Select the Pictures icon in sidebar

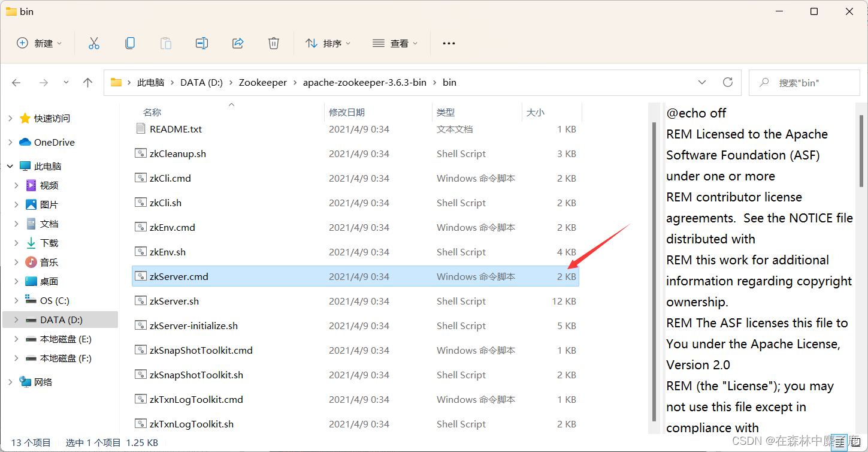[31, 204]
